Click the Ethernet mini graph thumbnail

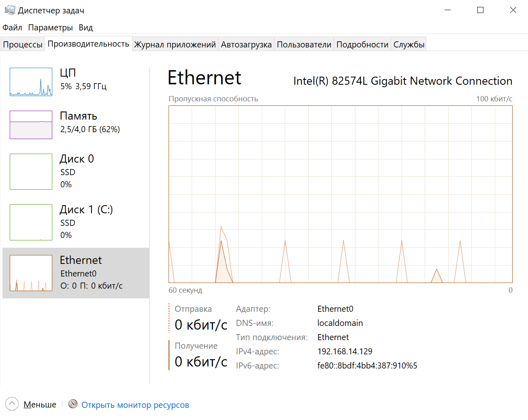click(31, 273)
